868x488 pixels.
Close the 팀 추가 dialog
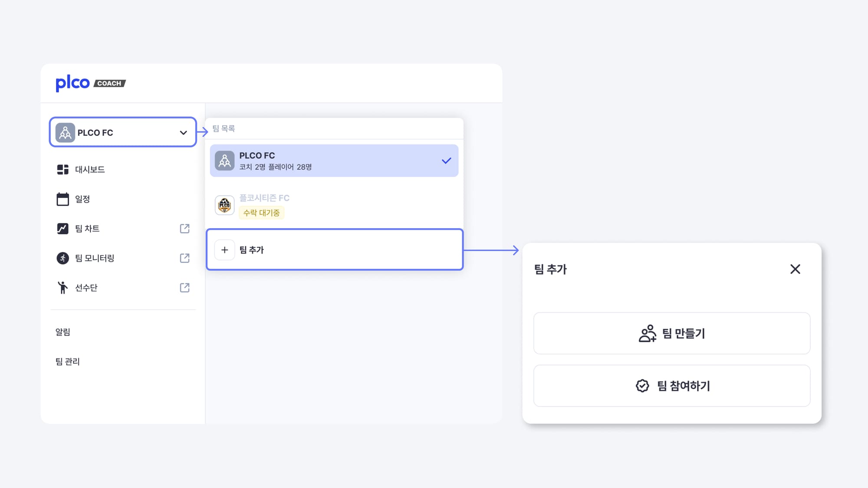795,269
